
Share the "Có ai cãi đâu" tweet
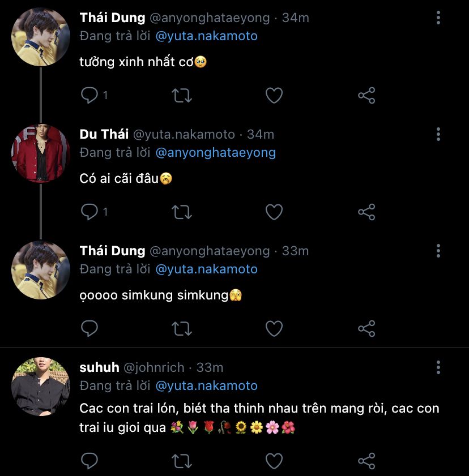[x=366, y=212]
